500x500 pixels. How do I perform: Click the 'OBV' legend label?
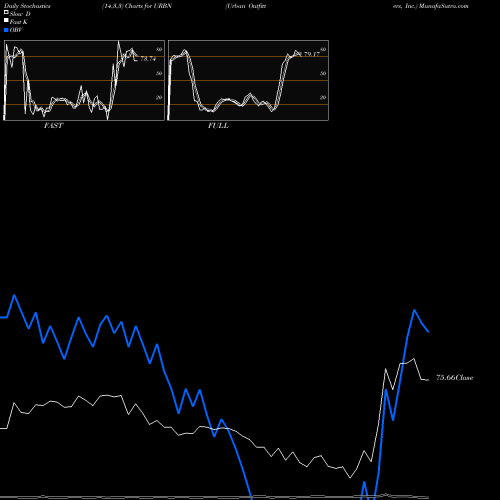pos(16,30)
